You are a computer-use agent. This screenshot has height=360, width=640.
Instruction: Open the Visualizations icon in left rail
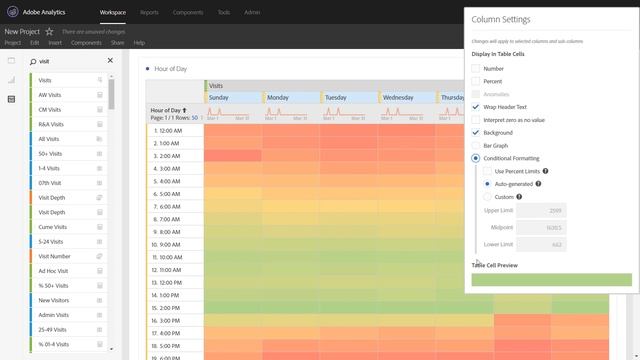(11, 80)
